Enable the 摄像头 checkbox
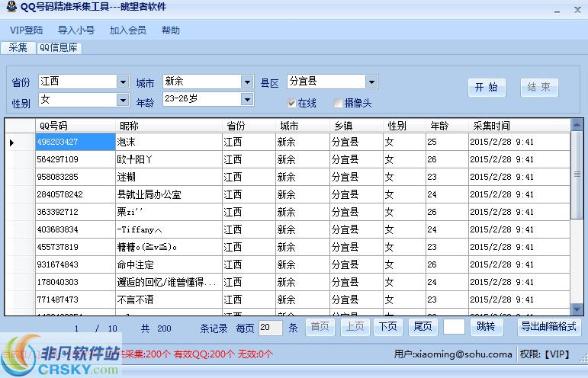 338,103
